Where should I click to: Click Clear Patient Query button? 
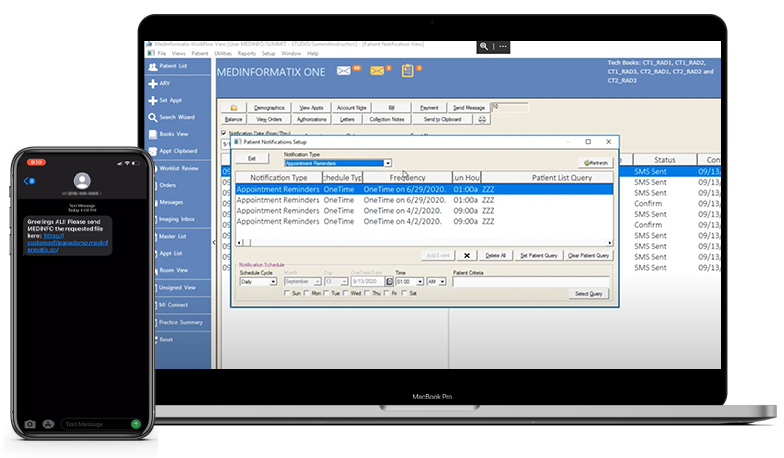click(588, 256)
